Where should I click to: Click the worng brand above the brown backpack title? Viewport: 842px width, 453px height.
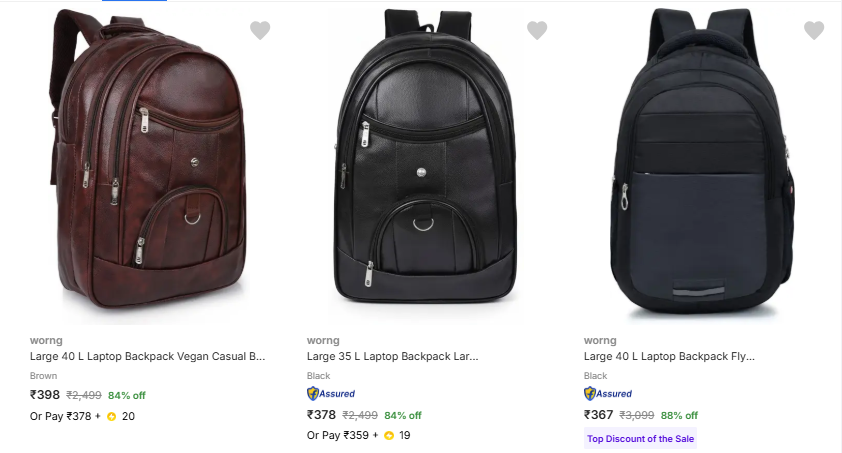pos(45,340)
